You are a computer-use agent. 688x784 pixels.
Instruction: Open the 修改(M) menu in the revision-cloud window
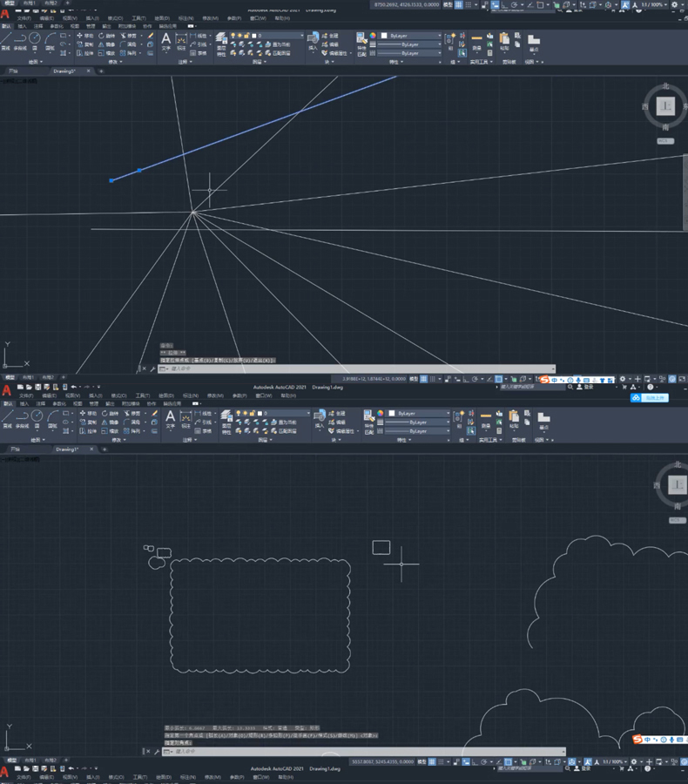(215, 396)
